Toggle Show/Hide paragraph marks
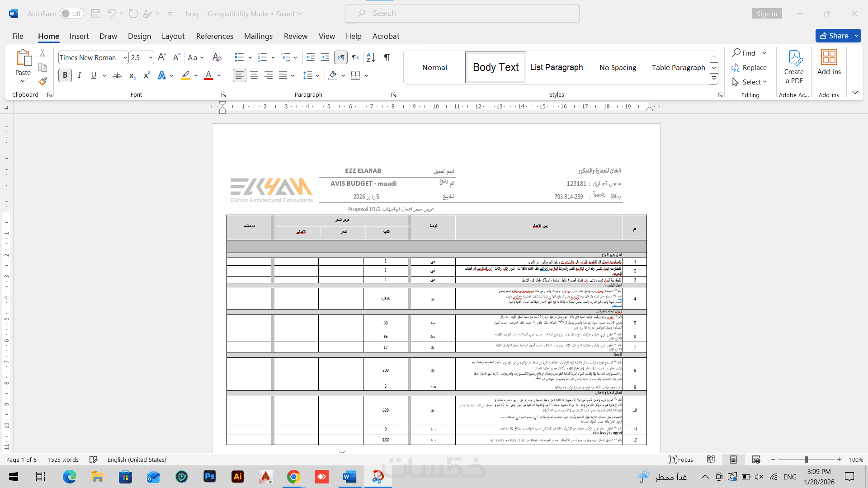The height and width of the screenshot is (488, 868). (387, 57)
